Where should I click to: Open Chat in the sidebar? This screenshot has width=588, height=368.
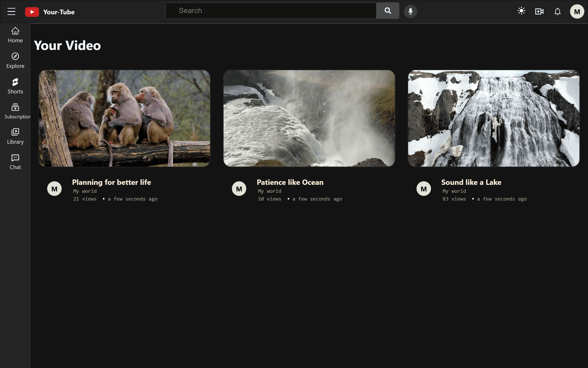(x=15, y=162)
